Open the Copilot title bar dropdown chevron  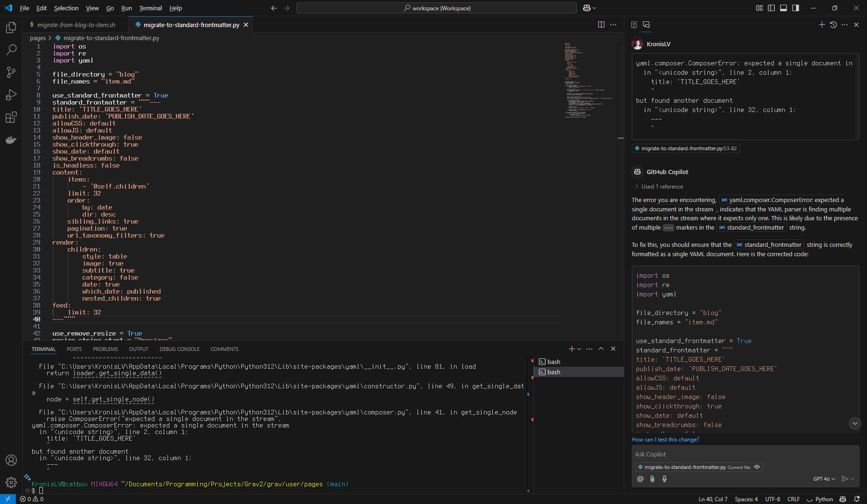pyautogui.click(x=594, y=8)
